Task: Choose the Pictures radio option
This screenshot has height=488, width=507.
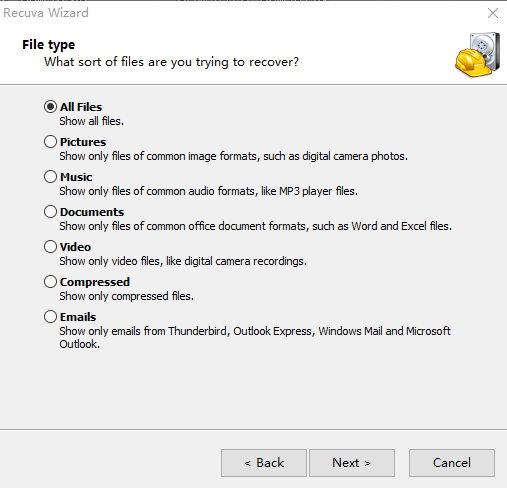Action: (50, 142)
